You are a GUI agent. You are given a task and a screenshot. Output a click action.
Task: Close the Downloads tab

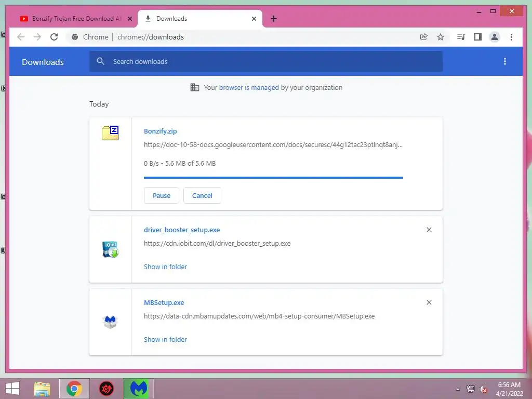pyautogui.click(x=254, y=19)
